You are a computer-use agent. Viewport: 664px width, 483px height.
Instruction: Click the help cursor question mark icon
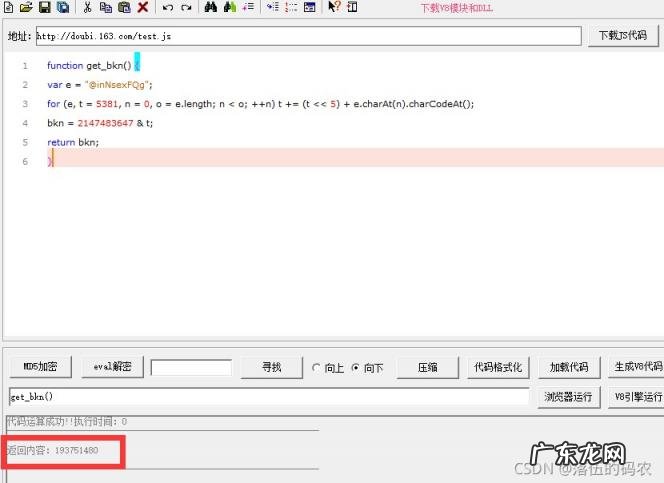pos(334,7)
